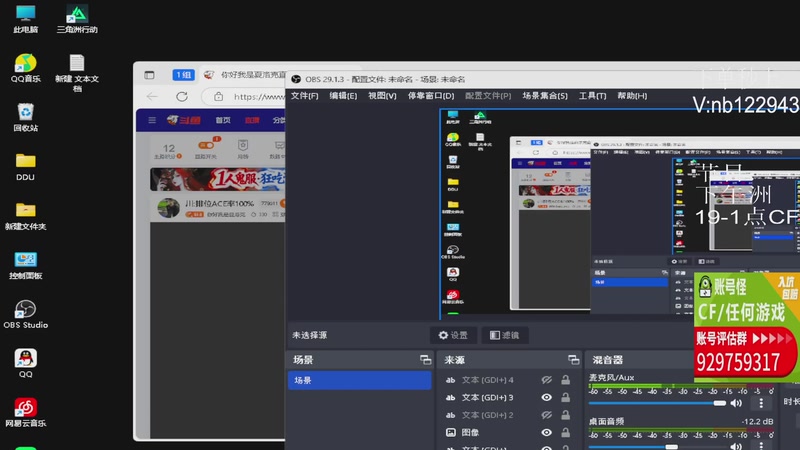Mute the 桌面音频 speaker icon
Viewport: 800px width, 450px height.
(736, 446)
